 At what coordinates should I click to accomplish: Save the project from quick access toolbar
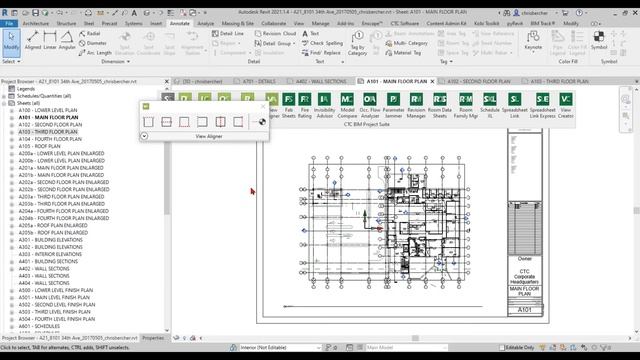pyautogui.click(x=36, y=13)
